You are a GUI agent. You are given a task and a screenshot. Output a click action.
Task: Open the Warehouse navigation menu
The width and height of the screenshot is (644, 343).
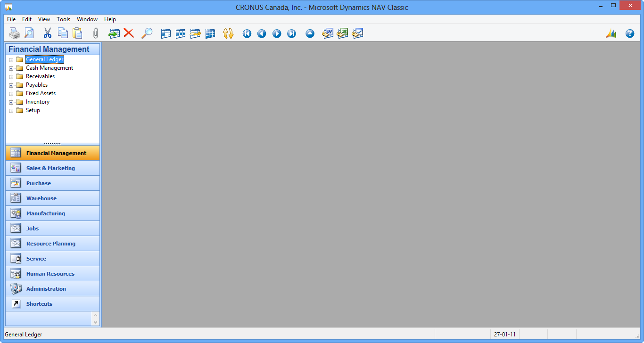click(x=53, y=198)
